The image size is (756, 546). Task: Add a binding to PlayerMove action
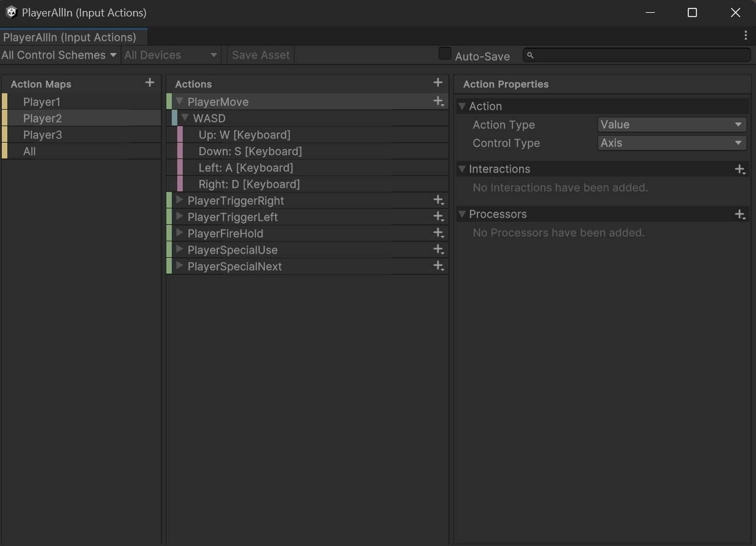[438, 101]
